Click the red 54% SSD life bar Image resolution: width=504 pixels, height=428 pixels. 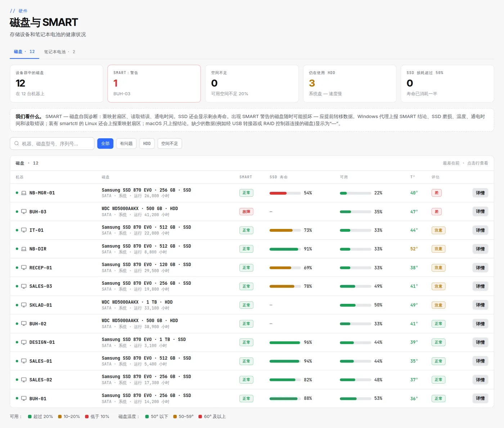click(x=285, y=193)
